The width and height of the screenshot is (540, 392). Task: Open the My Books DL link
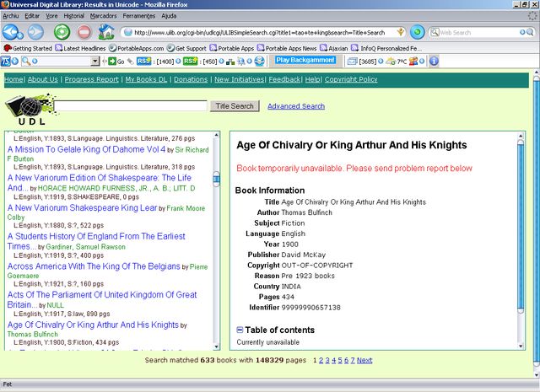coord(146,79)
